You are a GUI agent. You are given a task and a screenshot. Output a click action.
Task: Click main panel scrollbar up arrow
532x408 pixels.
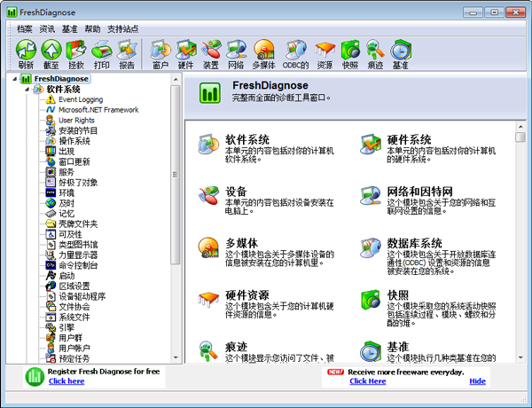520,127
